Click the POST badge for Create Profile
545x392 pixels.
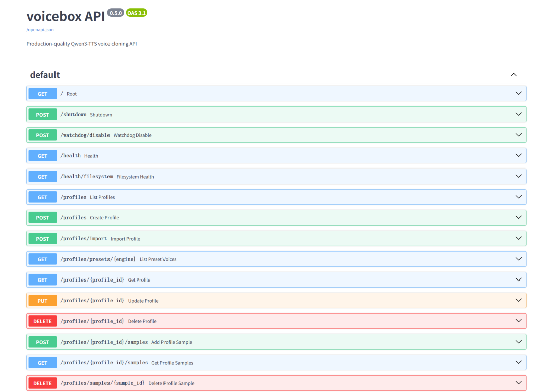coord(42,218)
